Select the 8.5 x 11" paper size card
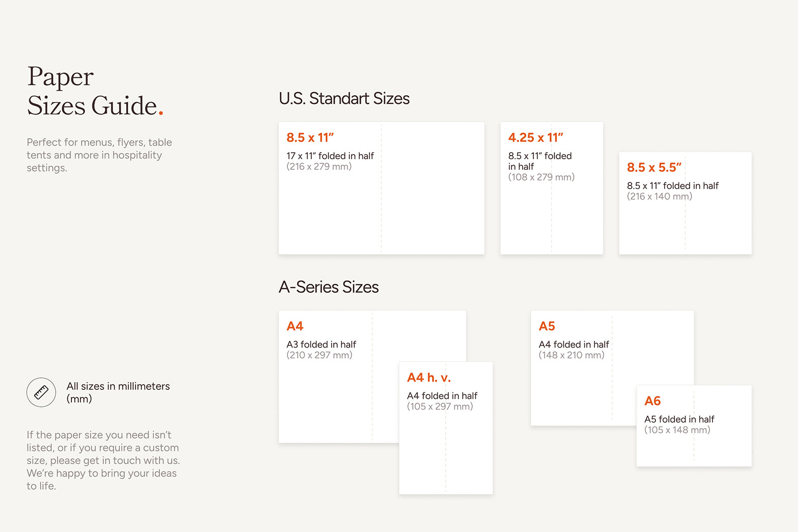The image size is (798, 532). click(x=381, y=188)
